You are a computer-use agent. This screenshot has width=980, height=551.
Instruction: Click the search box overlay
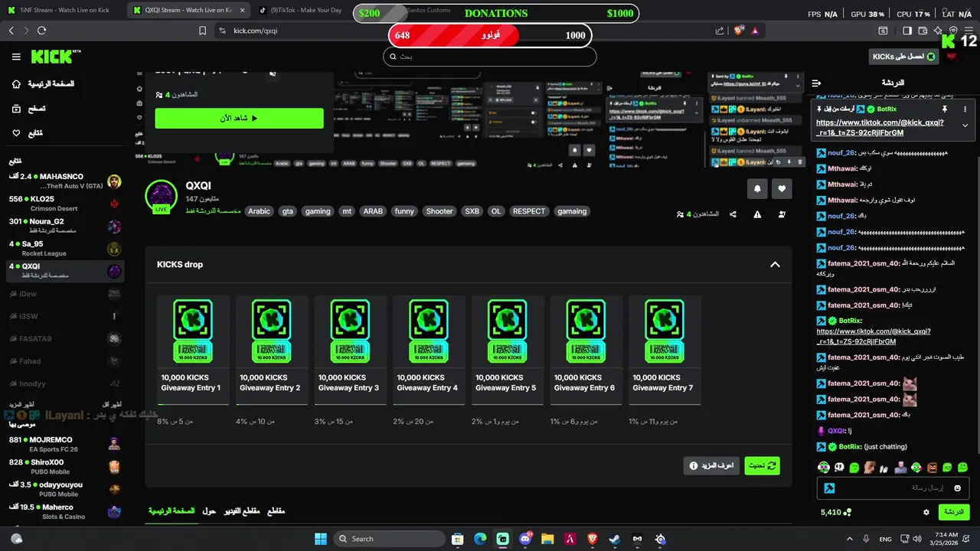[x=489, y=56]
